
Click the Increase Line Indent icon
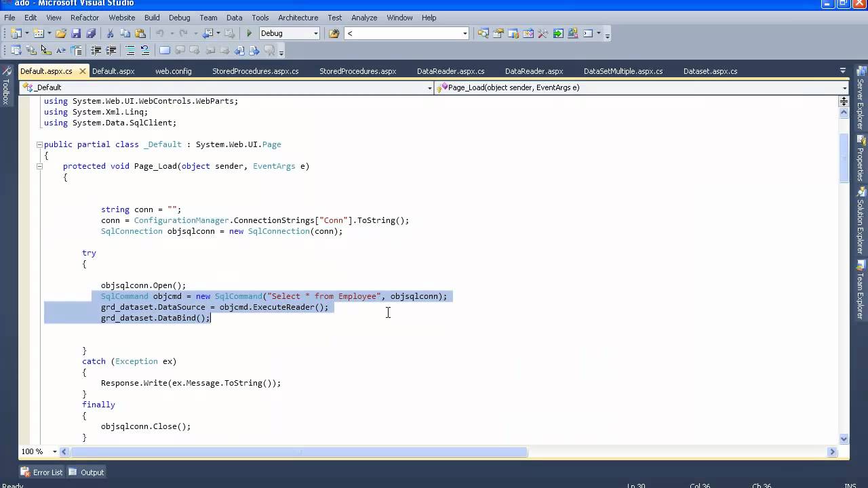pos(111,50)
